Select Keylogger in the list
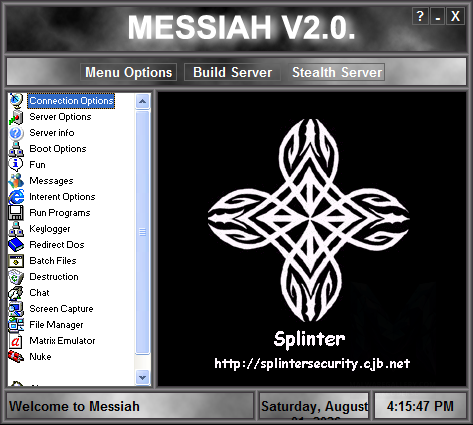 click(x=50, y=229)
